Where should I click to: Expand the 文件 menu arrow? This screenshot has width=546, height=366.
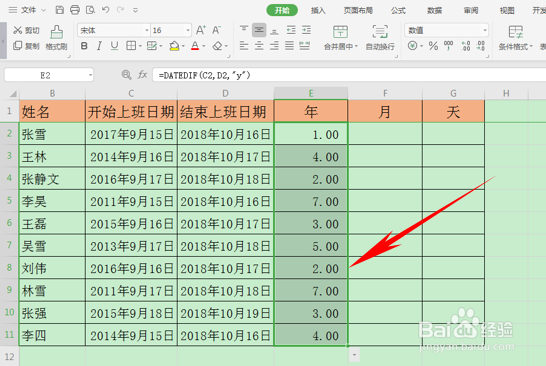pyautogui.click(x=44, y=10)
